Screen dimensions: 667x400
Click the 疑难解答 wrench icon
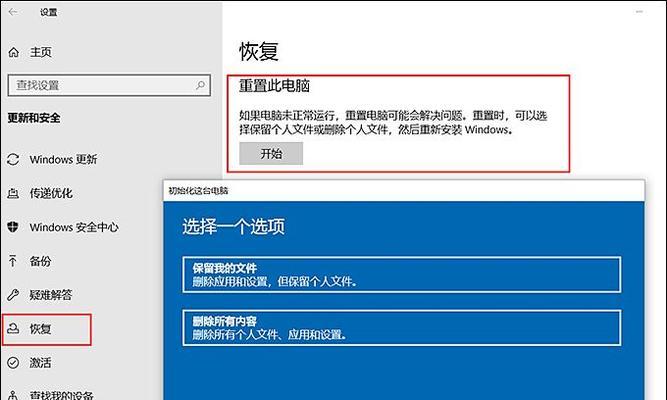coord(13,294)
